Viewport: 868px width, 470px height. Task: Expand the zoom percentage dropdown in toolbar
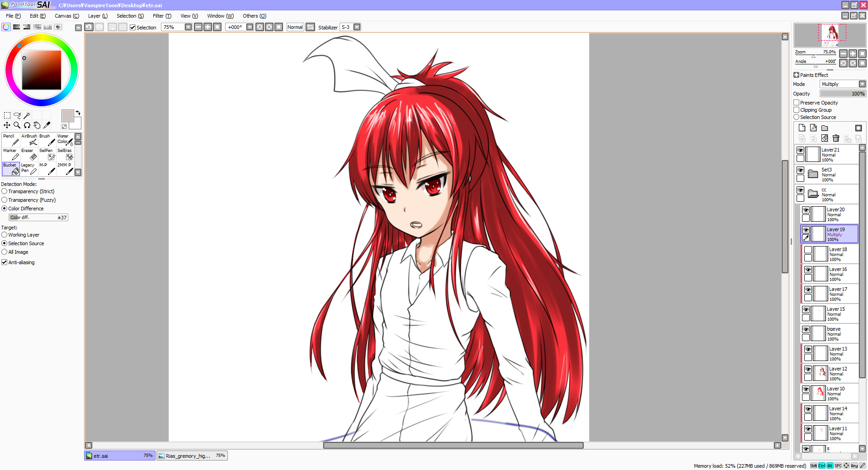(188, 27)
